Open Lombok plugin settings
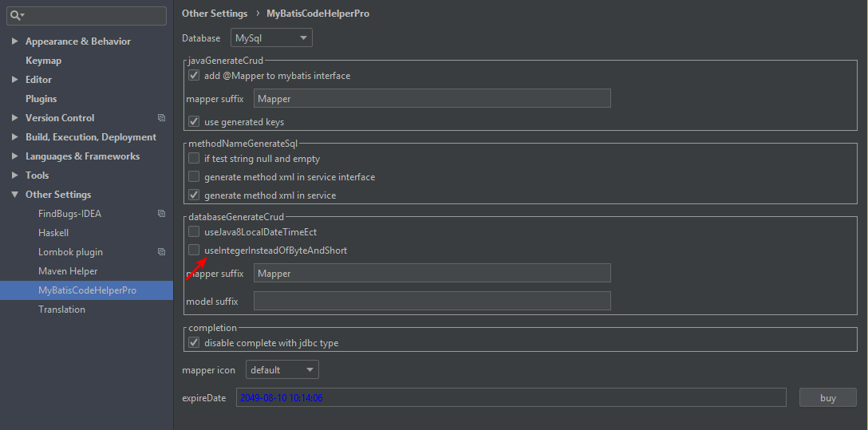This screenshot has height=430, width=868. coord(70,252)
